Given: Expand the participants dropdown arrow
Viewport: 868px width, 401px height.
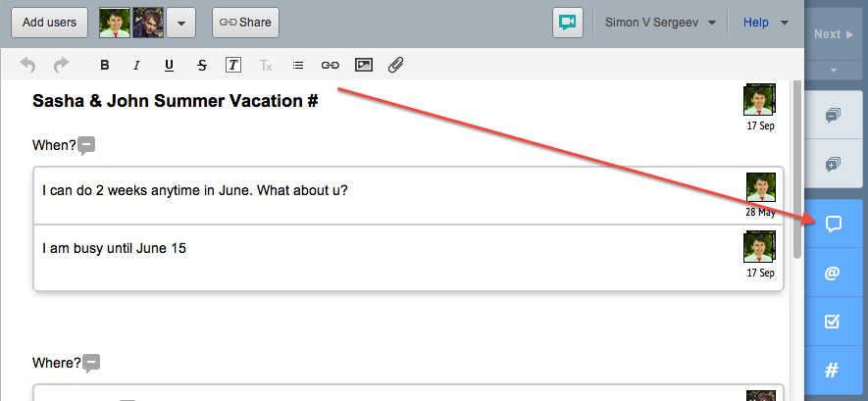Looking at the screenshot, I should [x=181, y=23].
